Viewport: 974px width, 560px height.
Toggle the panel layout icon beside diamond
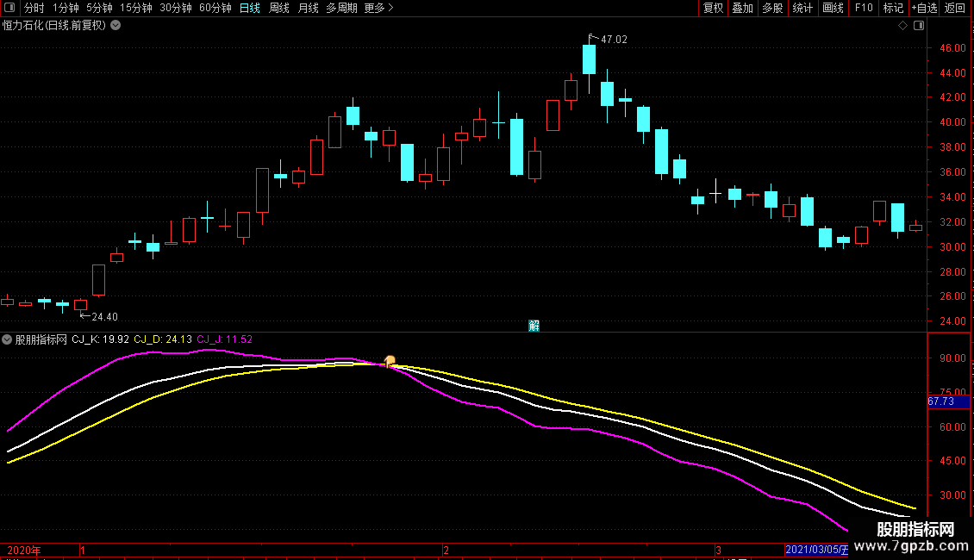coord(919,26)
